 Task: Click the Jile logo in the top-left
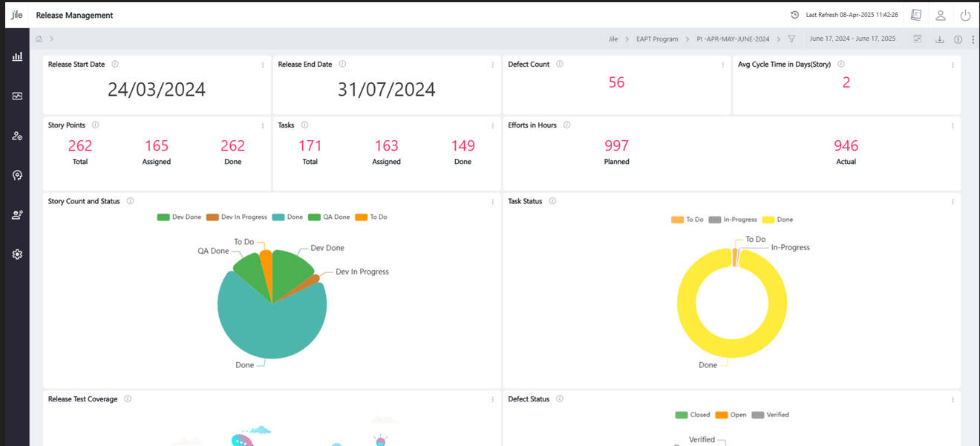tap(17, 15)
